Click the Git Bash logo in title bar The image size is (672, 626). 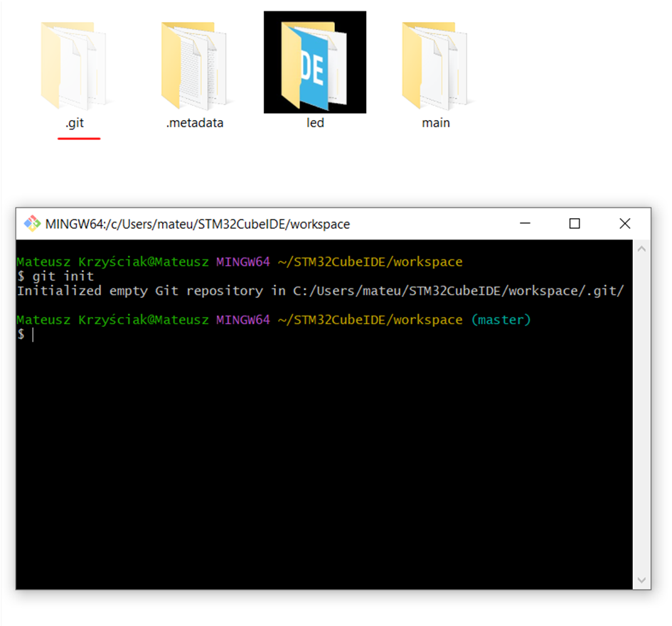click(x=32, y=224)
